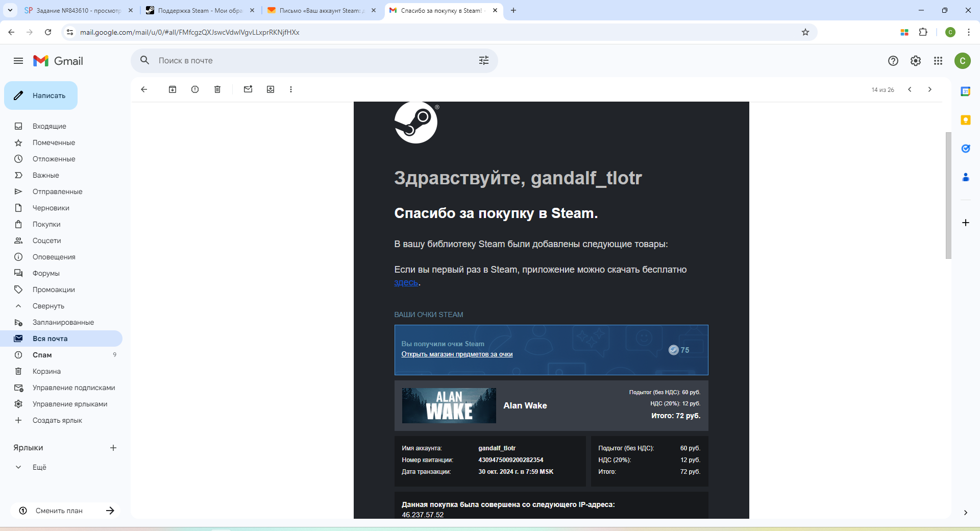Open Gmail support help icon

(x=893, y=61)
